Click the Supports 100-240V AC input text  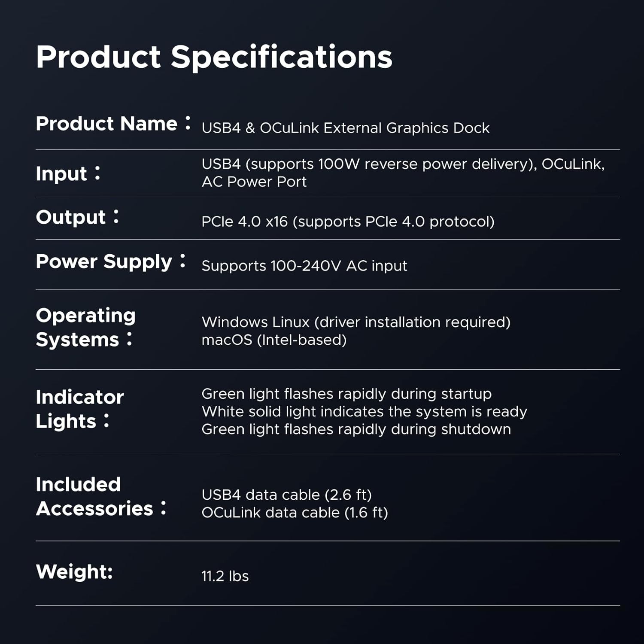click(x=304, y=266)
